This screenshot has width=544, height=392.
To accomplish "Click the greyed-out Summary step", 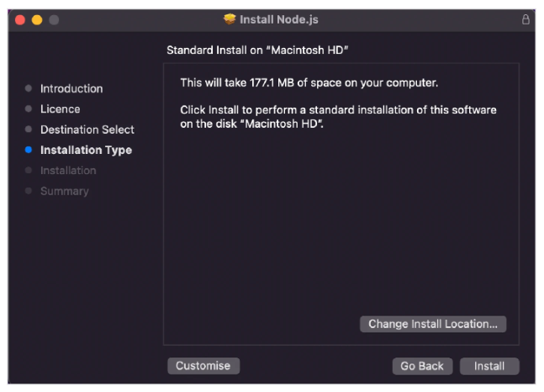I will 64,191.
